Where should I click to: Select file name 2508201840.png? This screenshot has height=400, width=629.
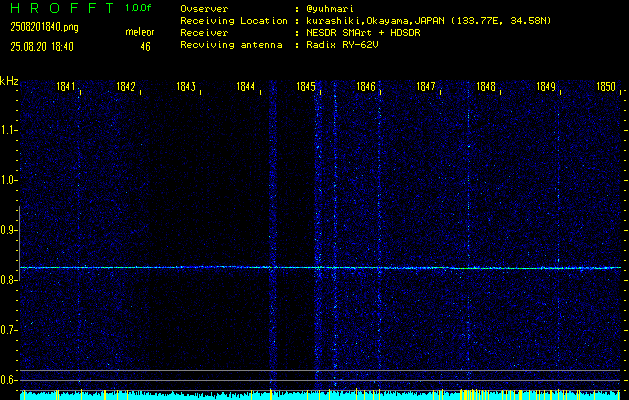tap(44, 27)
